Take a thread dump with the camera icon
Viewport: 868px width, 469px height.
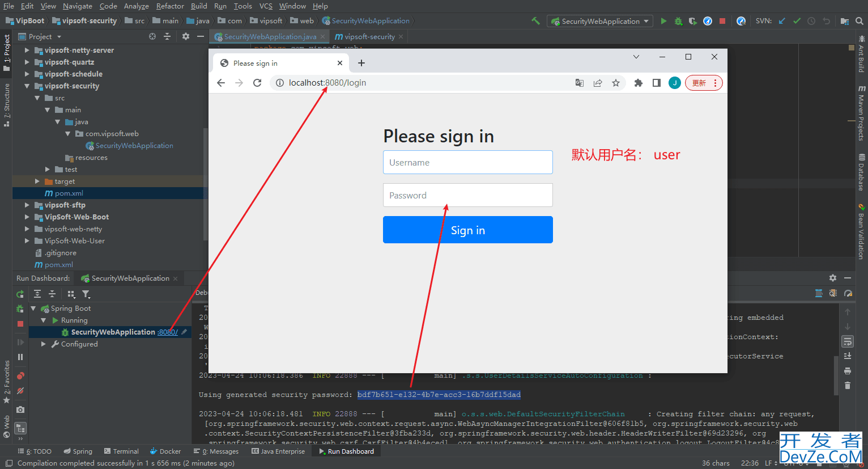click(20, 409)
